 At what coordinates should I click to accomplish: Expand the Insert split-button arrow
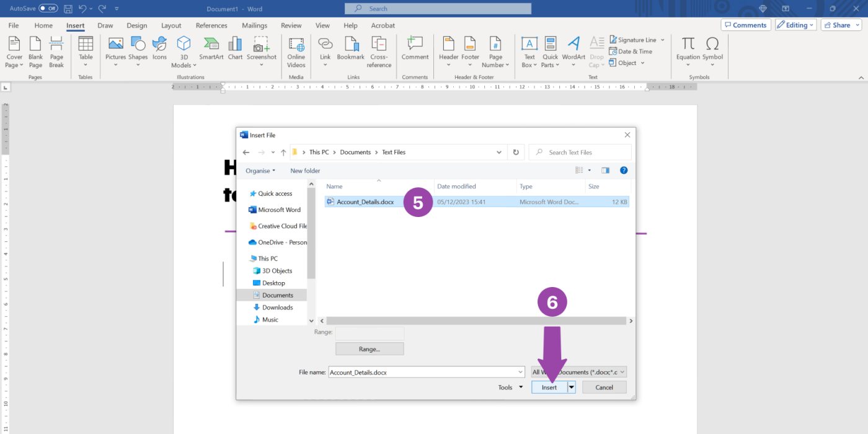point(571,386)
